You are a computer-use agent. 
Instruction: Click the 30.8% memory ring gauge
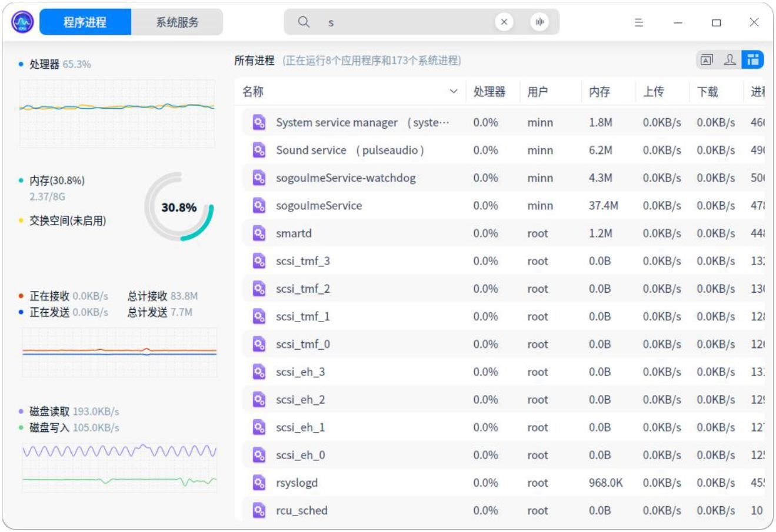point(179,207)
